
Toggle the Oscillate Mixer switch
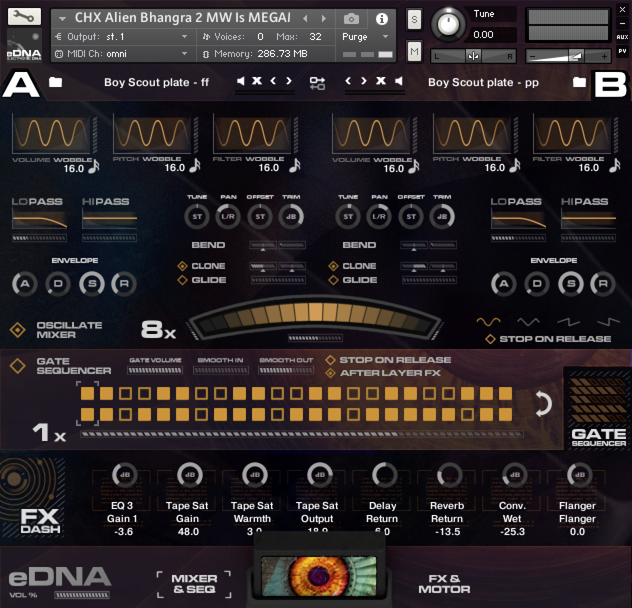tap(17, 330)
